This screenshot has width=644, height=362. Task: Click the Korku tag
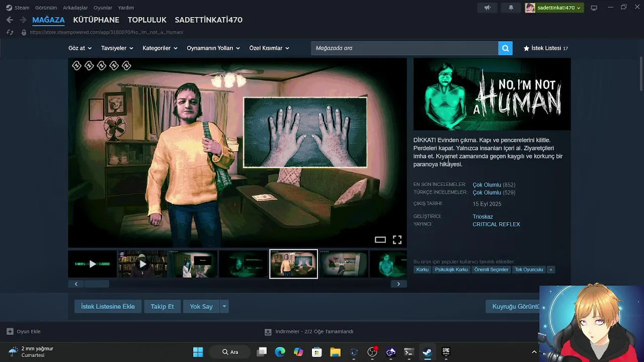422,269
